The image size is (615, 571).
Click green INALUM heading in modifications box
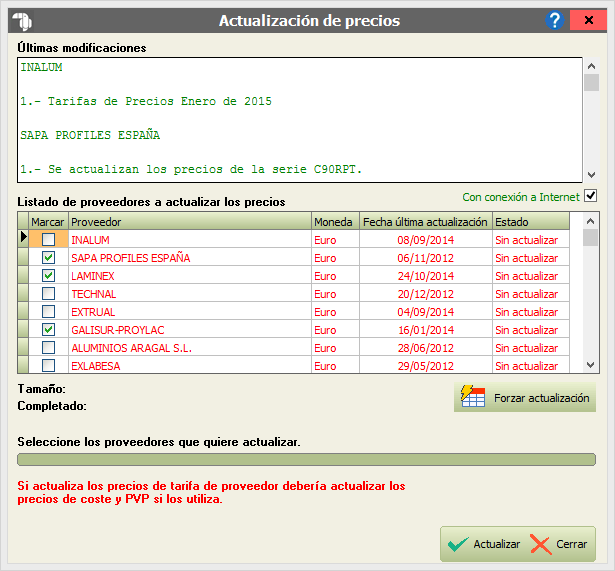pos(41,67)
